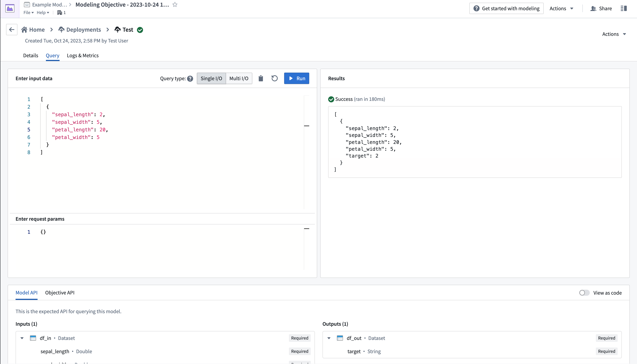
Task: Open the Actions dropdown menu top right
Action: (x=561, y=8)
